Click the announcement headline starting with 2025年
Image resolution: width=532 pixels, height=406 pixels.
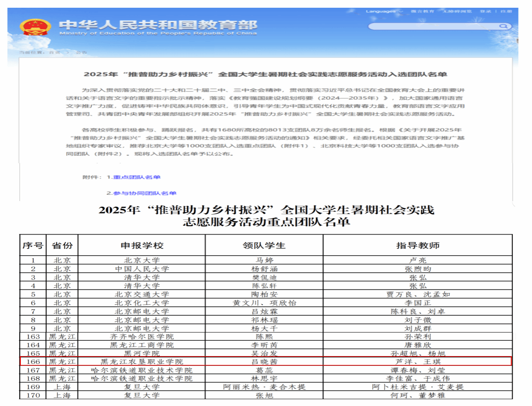[266, 74]
